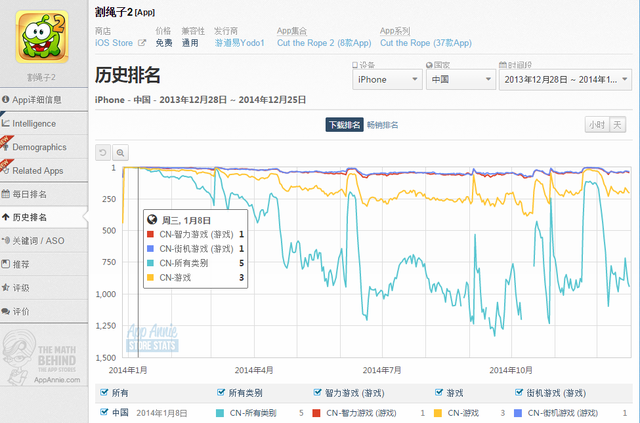
Task: Click the yellow CN-游戏 swatch in the bottom legend
Action: coord(438,413)
